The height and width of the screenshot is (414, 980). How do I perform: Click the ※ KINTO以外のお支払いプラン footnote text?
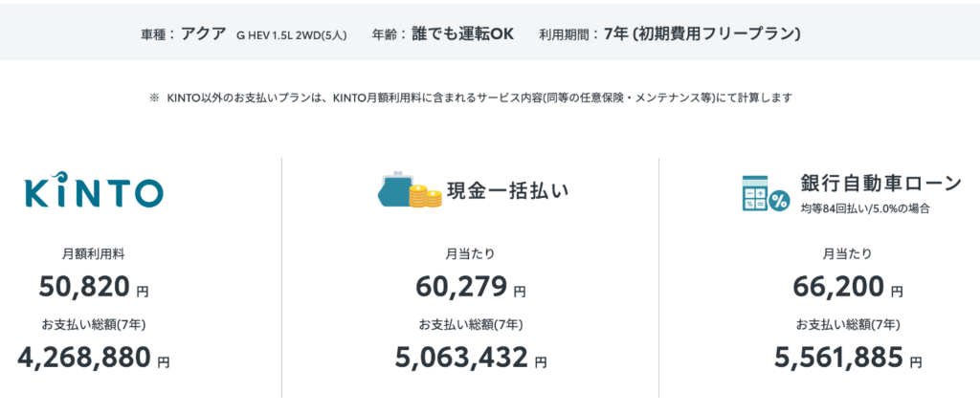[470, 98]
